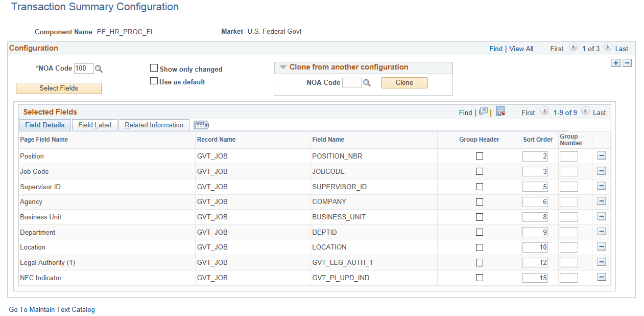Remove the Position row with its delete icon

pyautogui.click(x=601, y=156)
